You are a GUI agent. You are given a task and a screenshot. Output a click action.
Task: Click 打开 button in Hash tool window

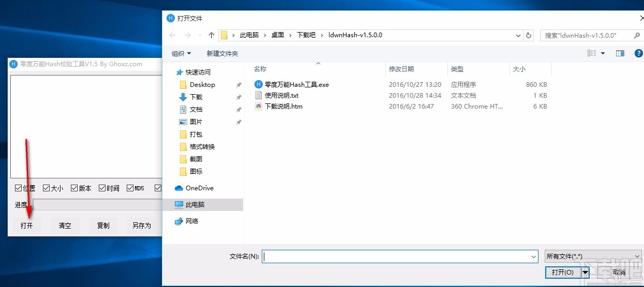[27, 225]
